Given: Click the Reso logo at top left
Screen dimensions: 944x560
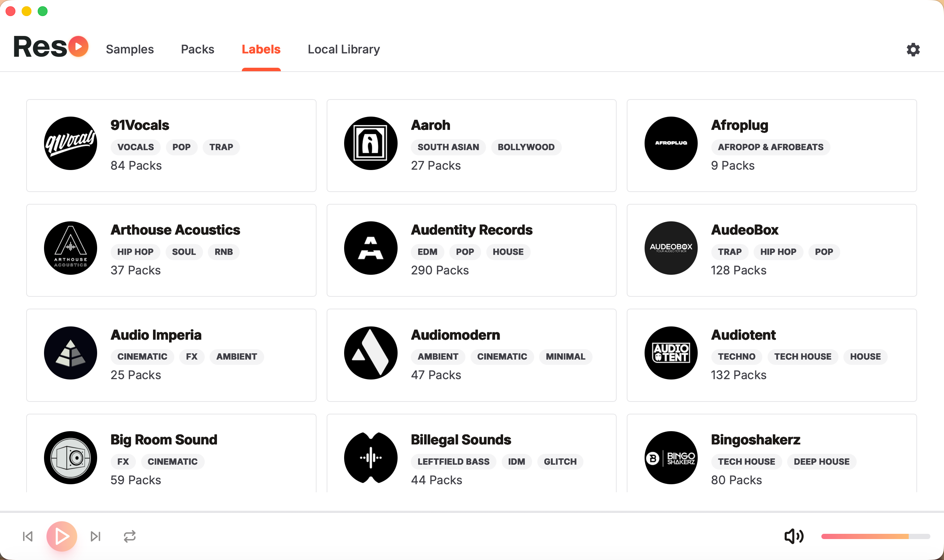Looking at the screenshot, I should point(51,47).
